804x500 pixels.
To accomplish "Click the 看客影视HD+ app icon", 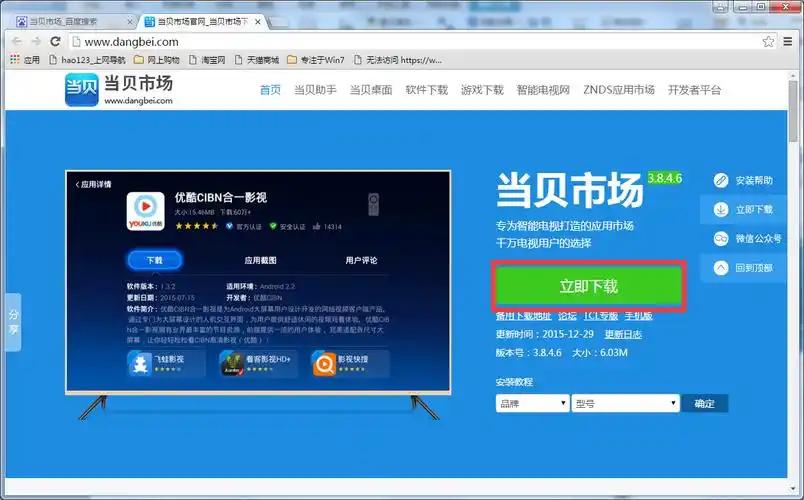I will 232,364.
